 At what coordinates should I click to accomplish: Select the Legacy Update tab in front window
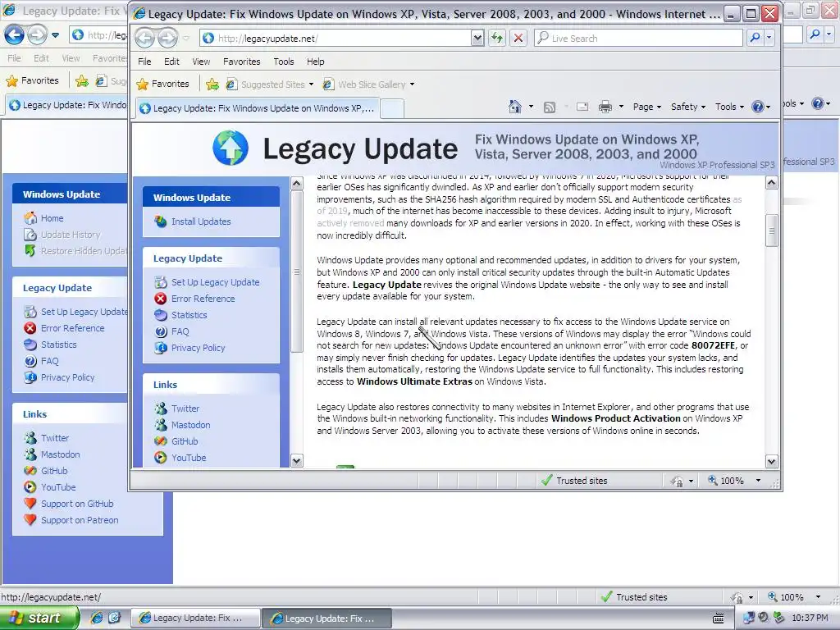(257, 108)
